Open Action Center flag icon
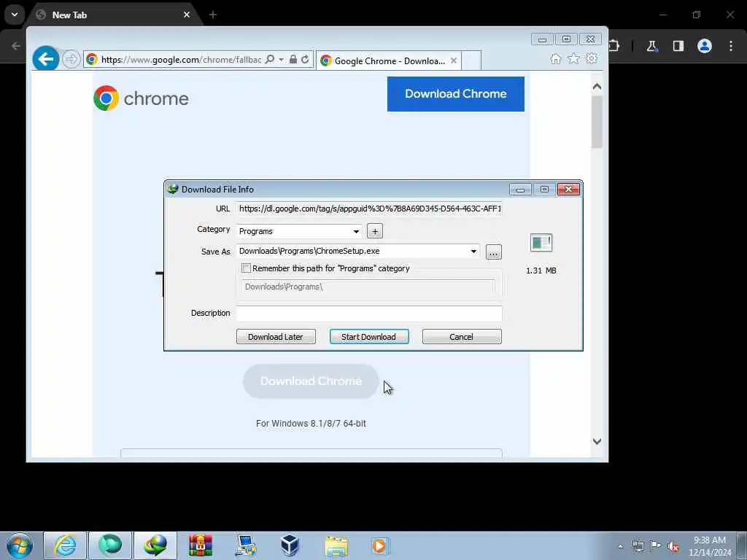This screenshot has height=560, width=747. pos(656,545)
